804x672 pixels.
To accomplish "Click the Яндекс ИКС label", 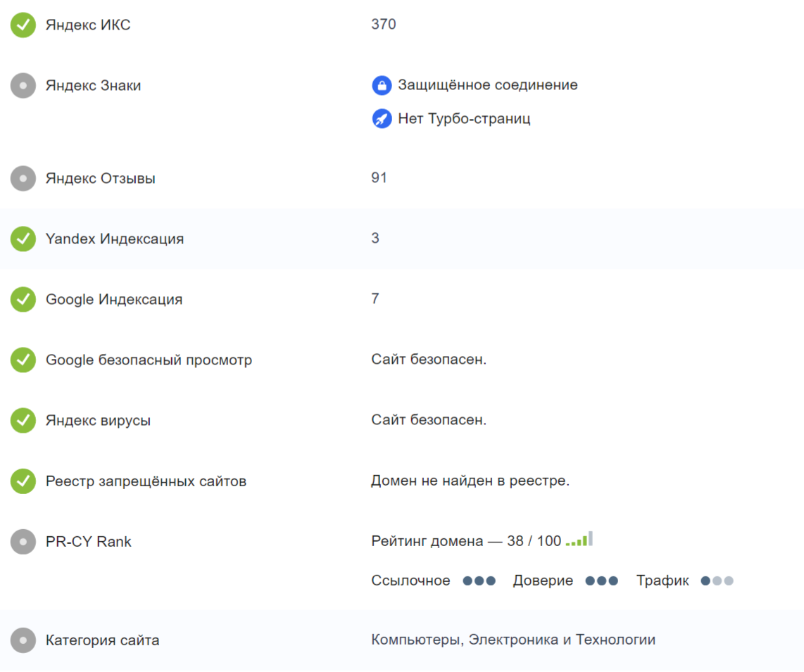I will (x=88, y=25).
